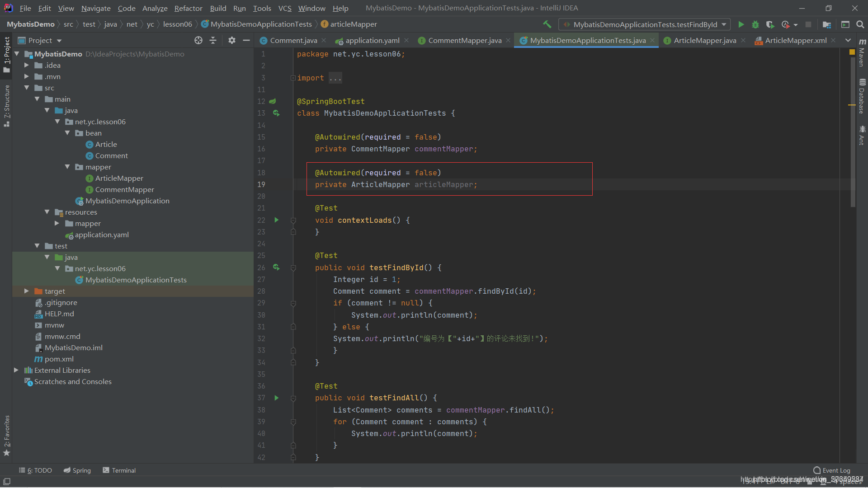Click the Spring bean leaf icon at line 12
The height and width of the screenshot is (488, 868).
tap(273, 101)
